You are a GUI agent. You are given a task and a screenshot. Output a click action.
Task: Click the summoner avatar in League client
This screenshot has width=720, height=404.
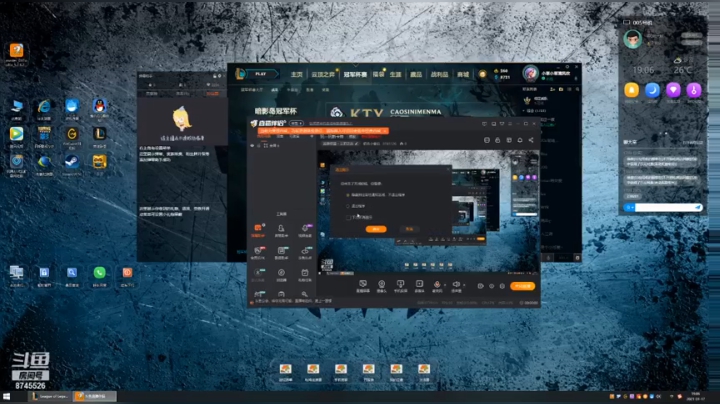point(530,73)
